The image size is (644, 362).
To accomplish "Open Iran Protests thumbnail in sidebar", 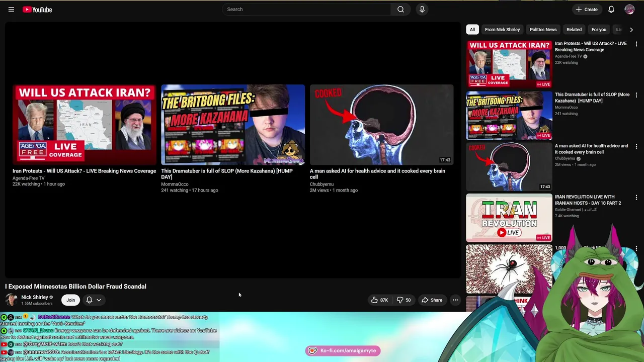I will [x=509, y=64].
